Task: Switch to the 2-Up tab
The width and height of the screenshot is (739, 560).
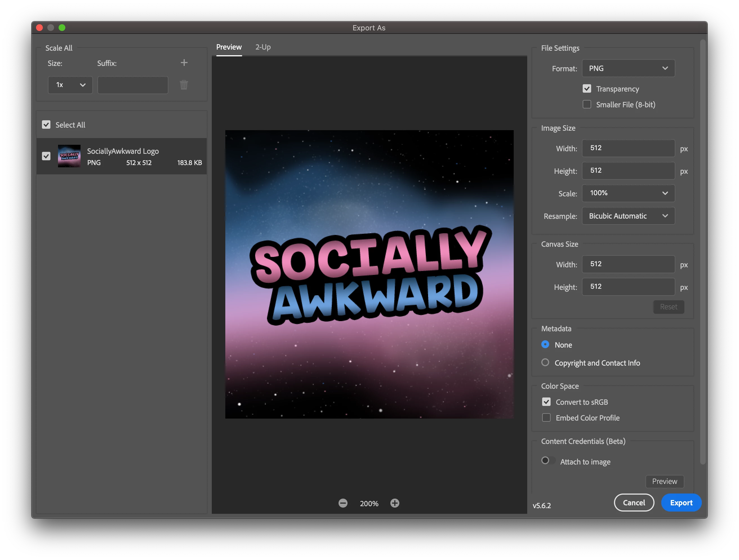Action: click(263, 47)
